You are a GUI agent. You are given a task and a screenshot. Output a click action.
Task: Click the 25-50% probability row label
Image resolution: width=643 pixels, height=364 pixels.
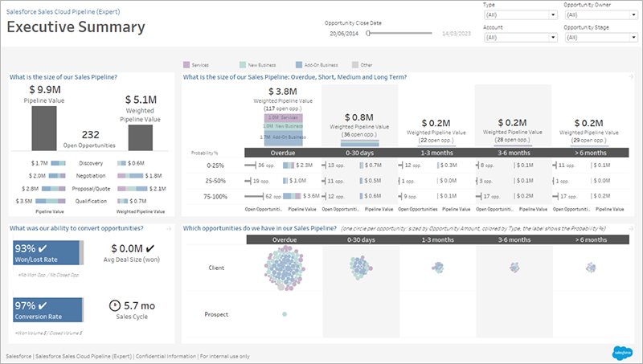click(x=215, y=181)
